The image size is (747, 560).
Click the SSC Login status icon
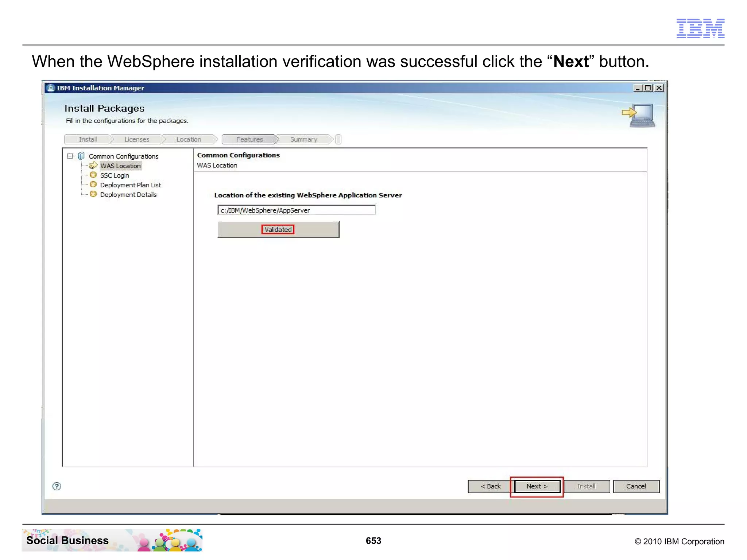coord(93,175)
